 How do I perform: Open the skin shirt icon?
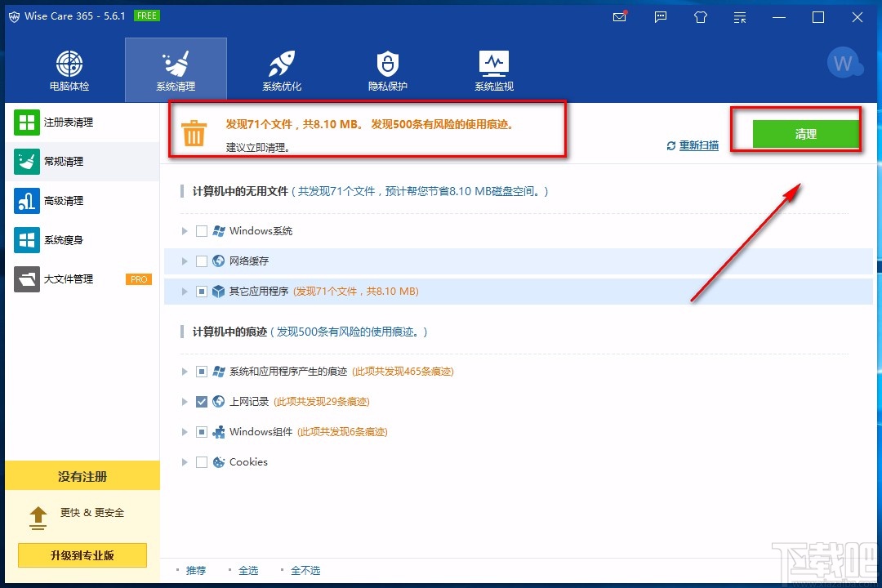click(x=701, y=17)
